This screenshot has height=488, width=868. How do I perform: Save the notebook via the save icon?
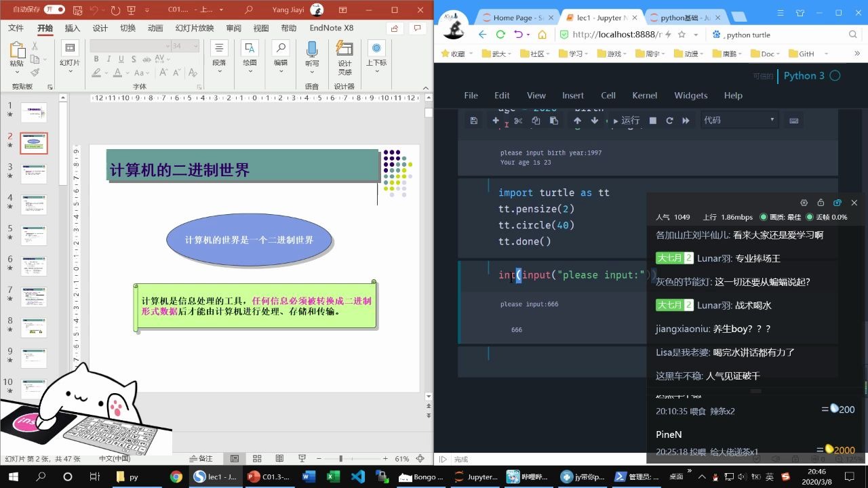[474, 120]
